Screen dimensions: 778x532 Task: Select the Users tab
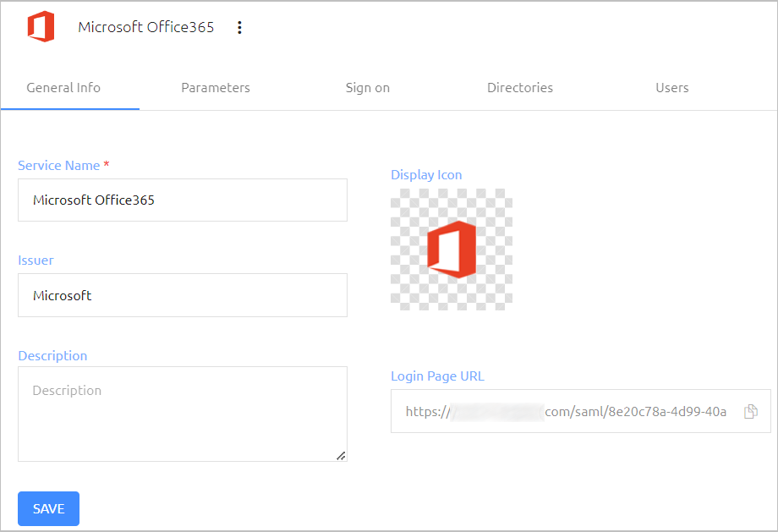click(x=672, y=88)
